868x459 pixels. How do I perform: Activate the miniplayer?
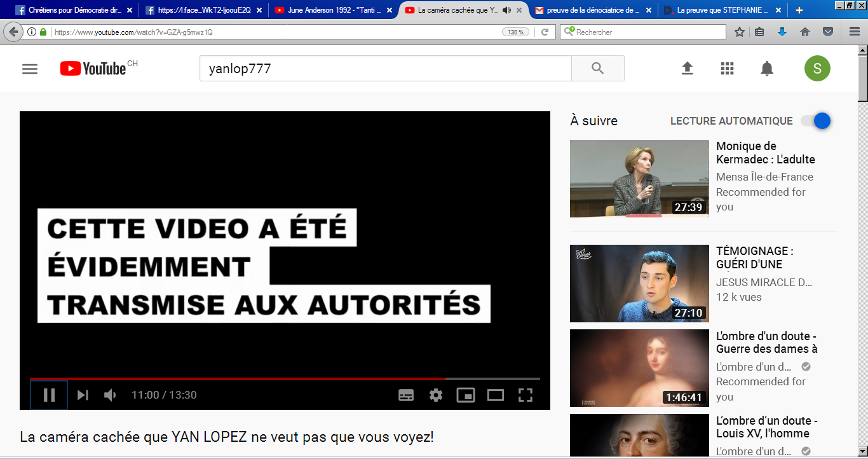click(x=466, y=395)
